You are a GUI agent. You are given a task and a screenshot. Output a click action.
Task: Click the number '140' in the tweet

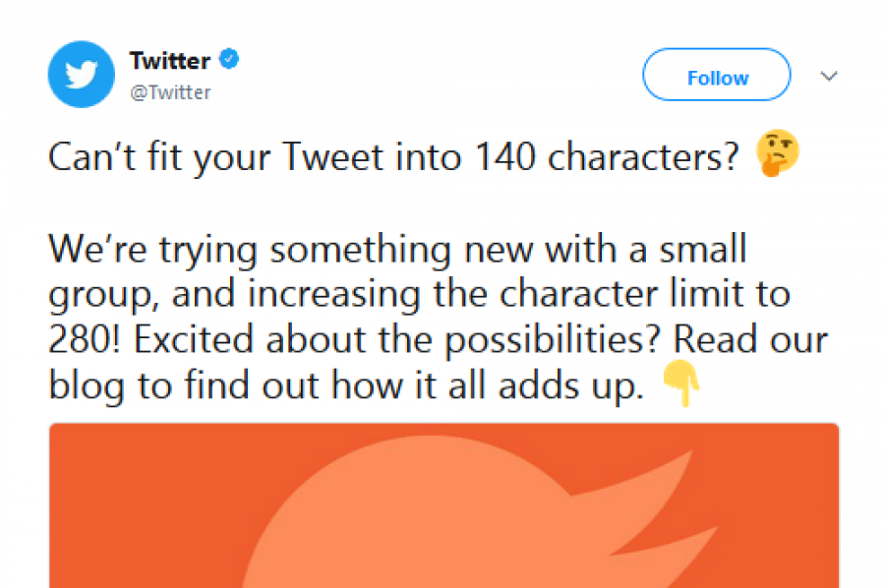point(505,156)
